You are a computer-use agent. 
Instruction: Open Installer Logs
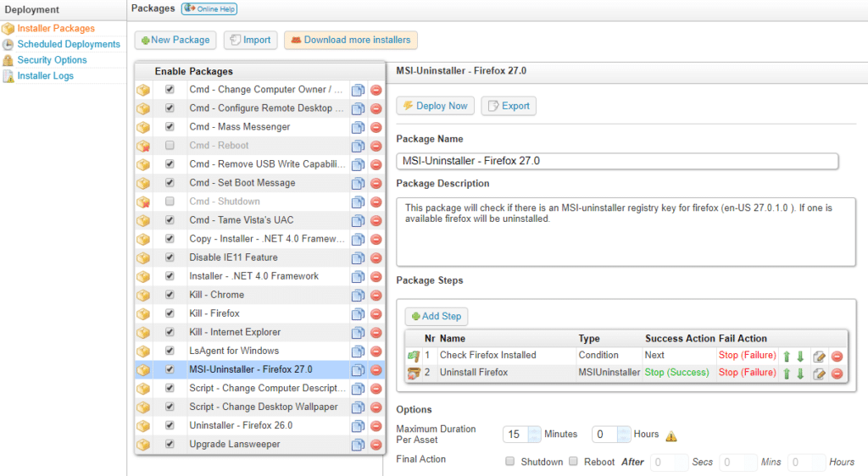(x=46, y=75)
